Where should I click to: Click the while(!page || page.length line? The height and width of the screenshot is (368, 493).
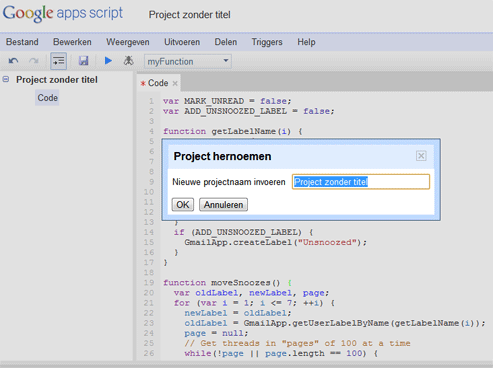click(281, 353)
